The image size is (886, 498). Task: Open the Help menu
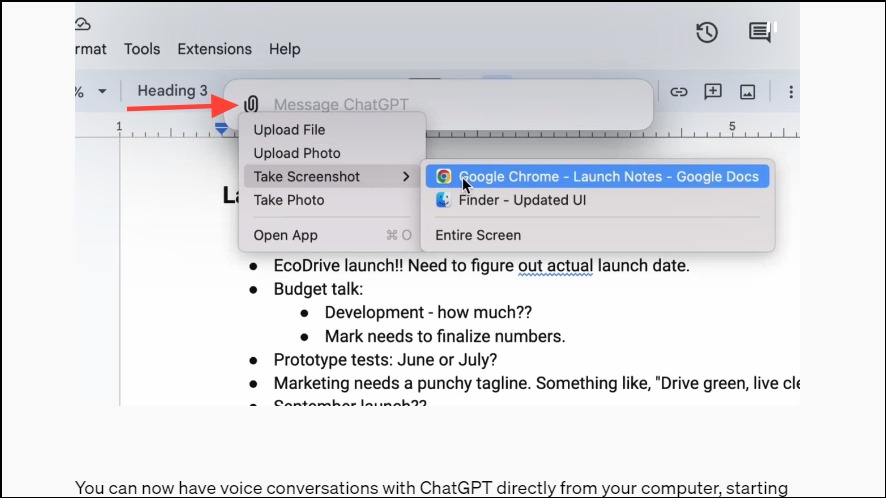285,49
